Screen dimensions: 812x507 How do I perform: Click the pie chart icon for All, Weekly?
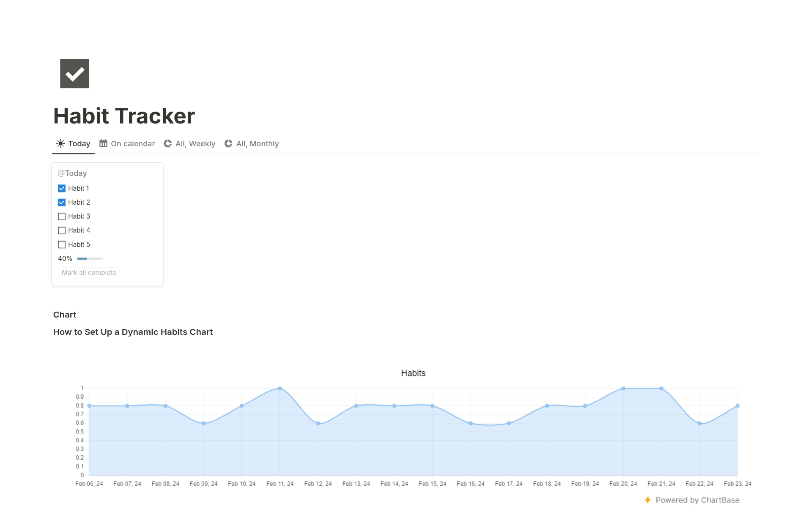pyautogui.click(x=168, y=144)
